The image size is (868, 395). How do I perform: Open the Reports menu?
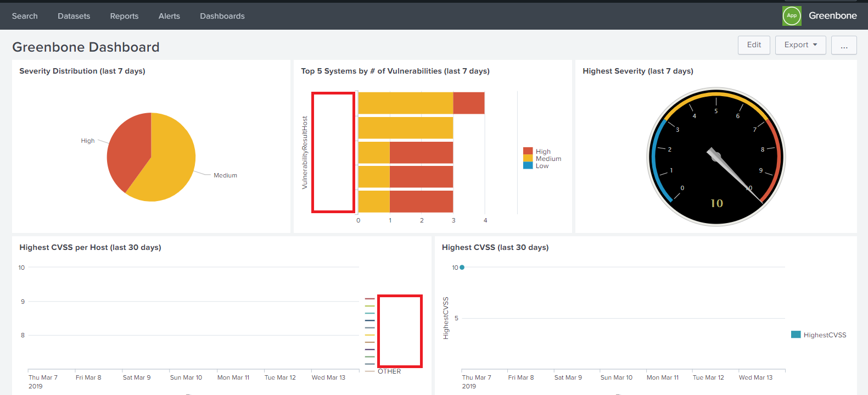(x=124, y=16)
